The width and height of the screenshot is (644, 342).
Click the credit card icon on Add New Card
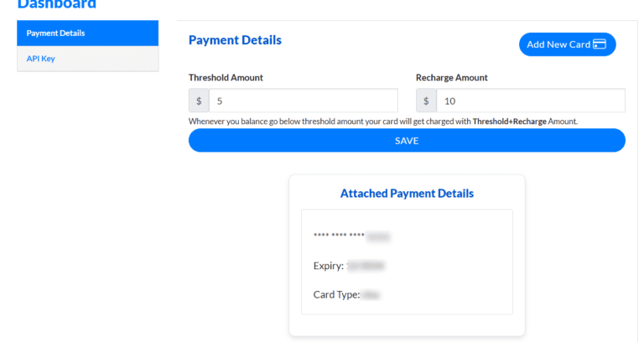[x=599, y=44]
